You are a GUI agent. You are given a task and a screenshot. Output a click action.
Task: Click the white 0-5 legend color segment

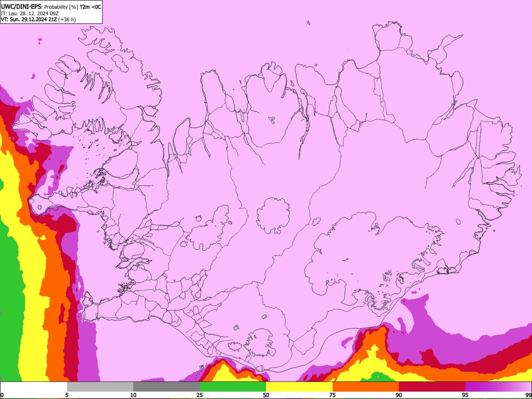pyautogui.click(x=34, y=387)
